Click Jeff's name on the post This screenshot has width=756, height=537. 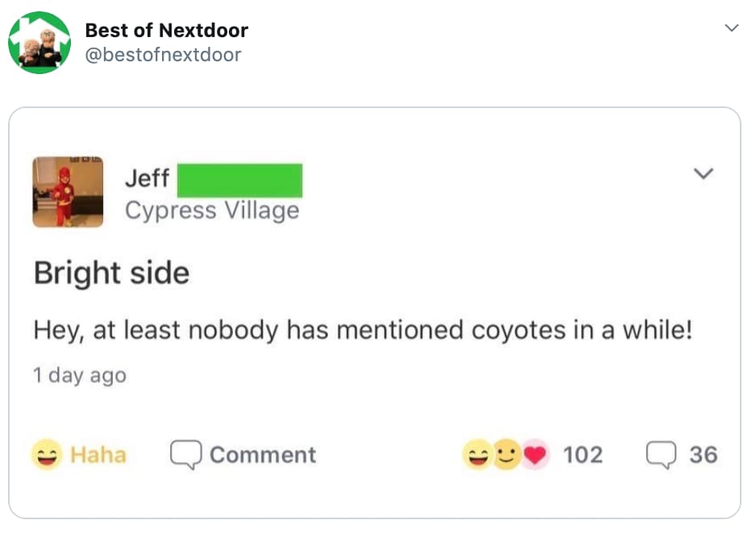147,179
